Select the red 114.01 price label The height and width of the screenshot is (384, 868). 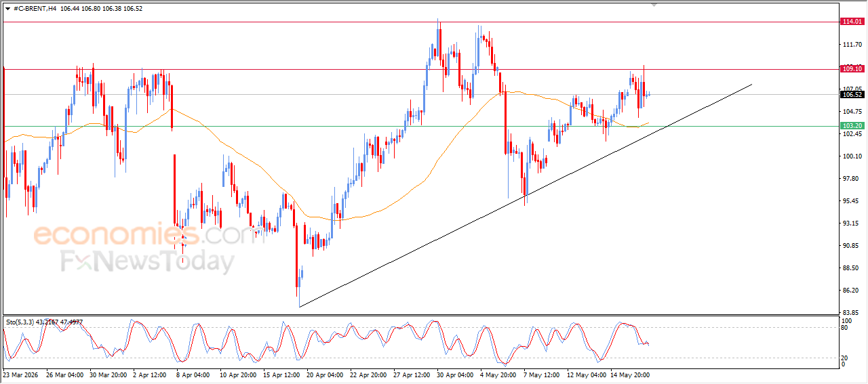[x=852, y=22]
